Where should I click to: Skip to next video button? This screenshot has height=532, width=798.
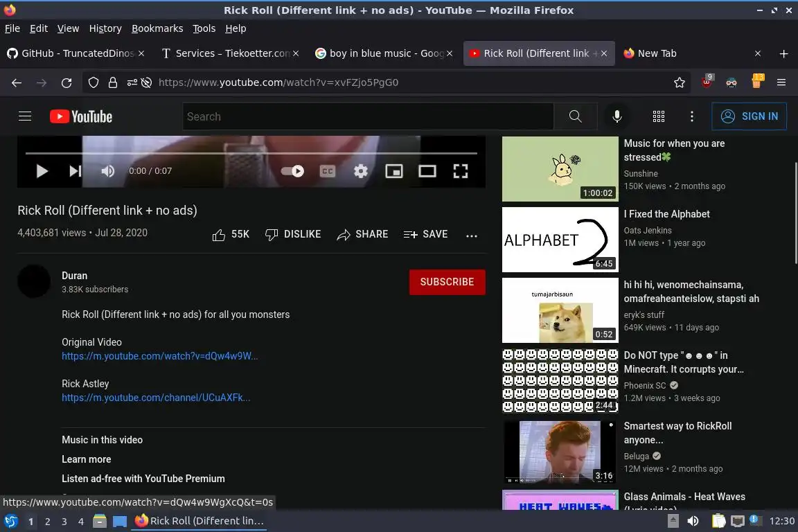(x=76, y=171)
